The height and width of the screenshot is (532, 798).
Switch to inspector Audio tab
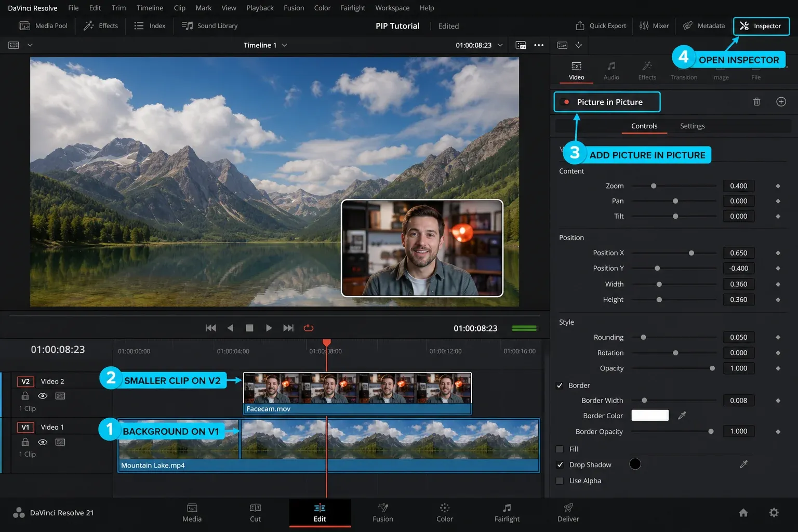[x=611, y=71]
